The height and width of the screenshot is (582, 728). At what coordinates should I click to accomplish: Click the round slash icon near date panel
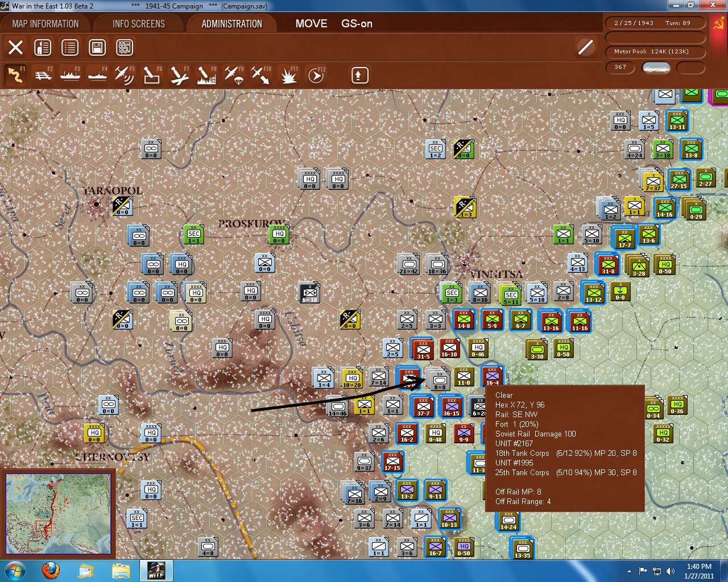pos(585,47)
